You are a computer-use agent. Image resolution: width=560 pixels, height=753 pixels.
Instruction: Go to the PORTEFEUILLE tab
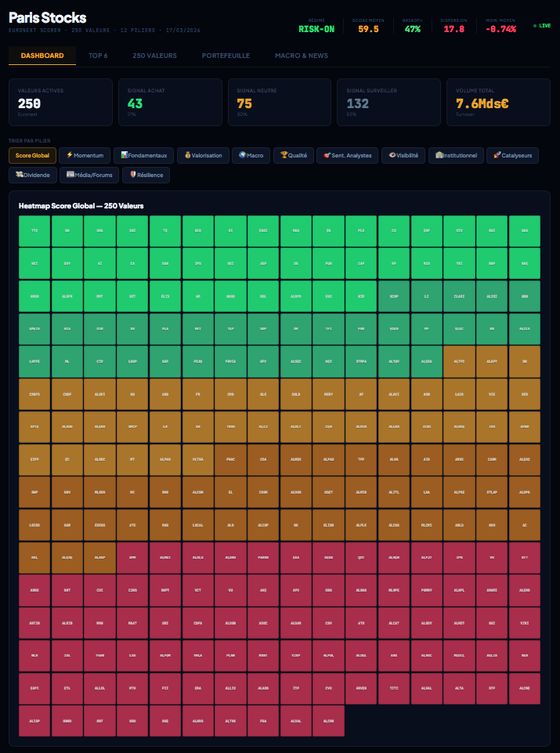click(x=226, y=56)
